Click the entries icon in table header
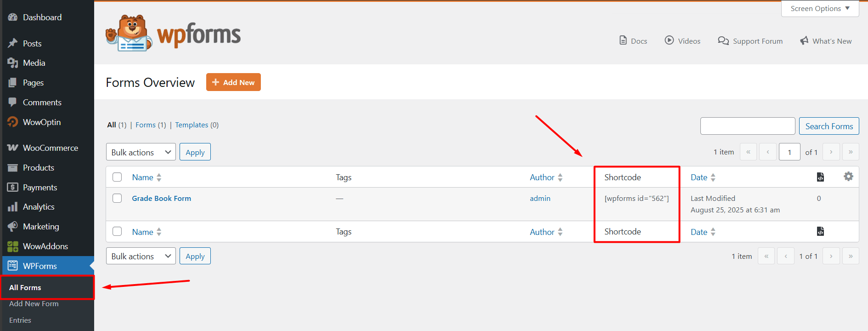 point(820,177)
